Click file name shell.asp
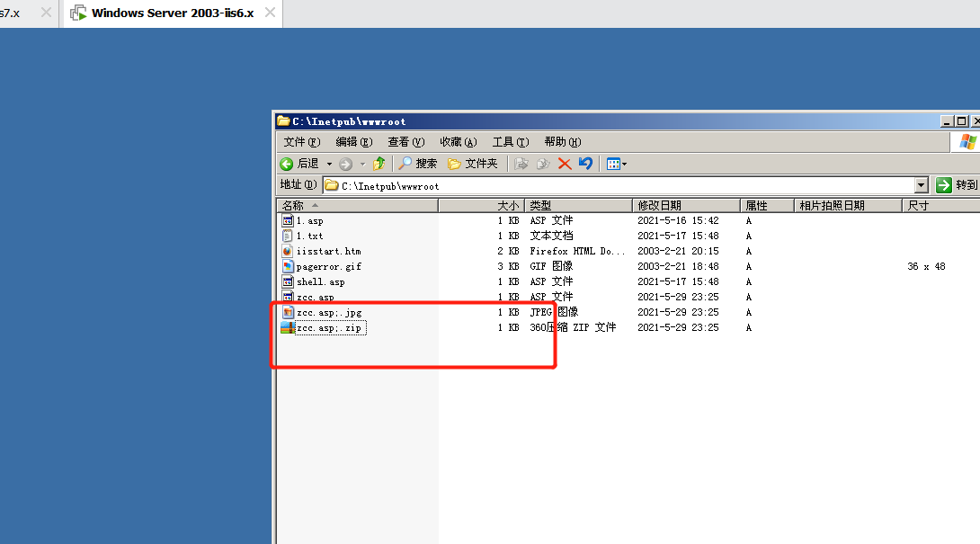Image resolution: width=980 pixels, height=544 pixels. point(321,282)
